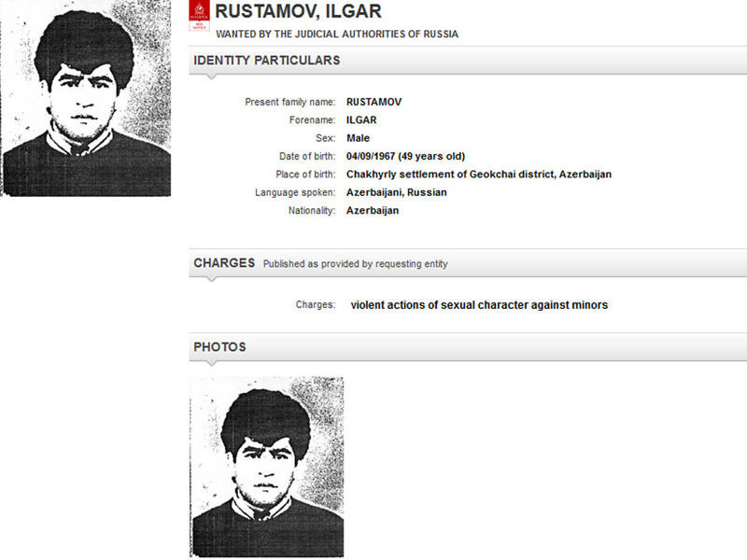The image size is (747, 560).
Task: Click the Chakhyrly settlement place of birth
Action: pyautogui.click(x=478, y=175)
